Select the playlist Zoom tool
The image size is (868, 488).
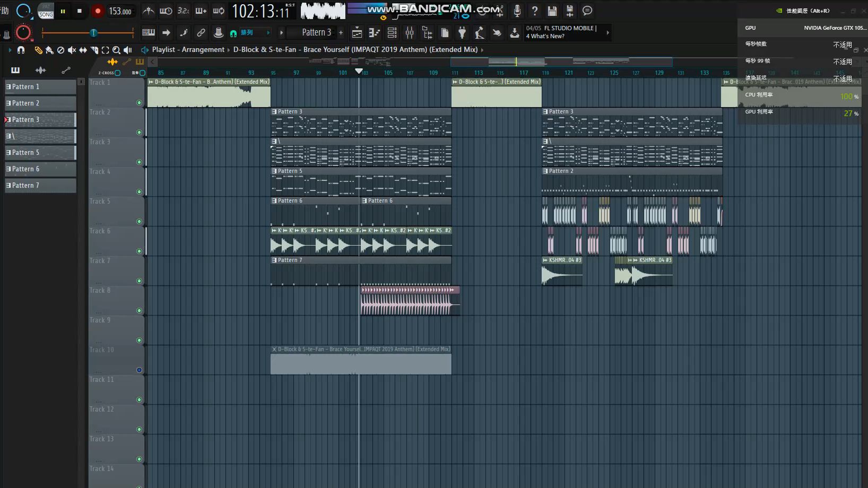tap(116, 50)
